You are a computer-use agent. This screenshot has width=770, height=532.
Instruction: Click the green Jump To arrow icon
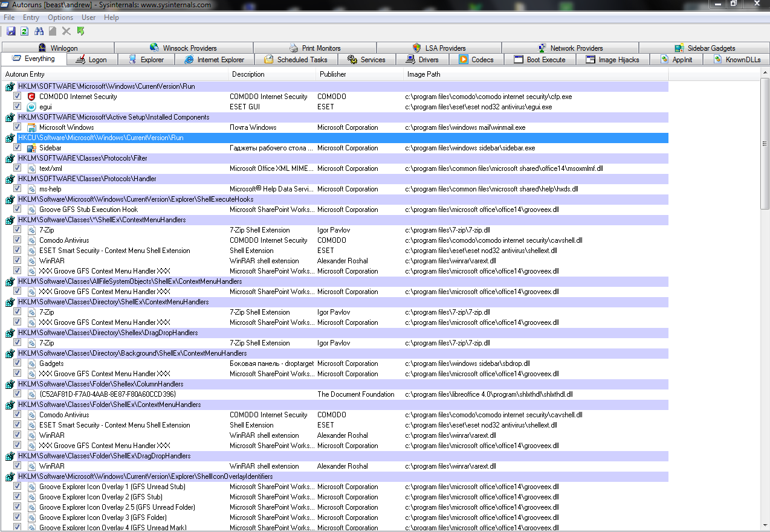point(80,31)
